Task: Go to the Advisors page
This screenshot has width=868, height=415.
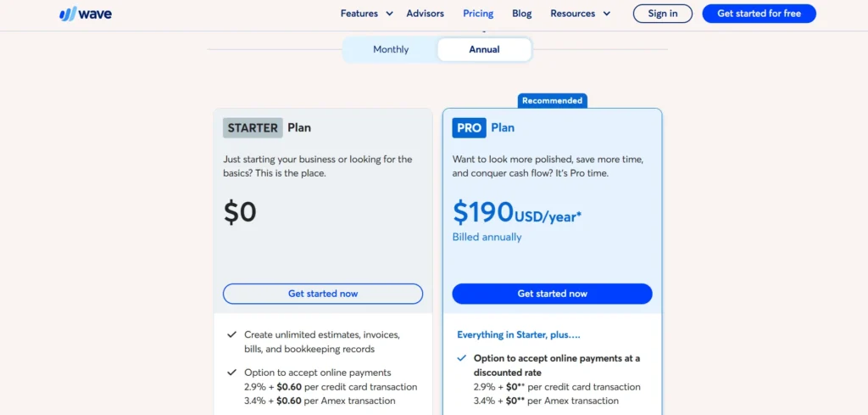Action: coord(426,14)
